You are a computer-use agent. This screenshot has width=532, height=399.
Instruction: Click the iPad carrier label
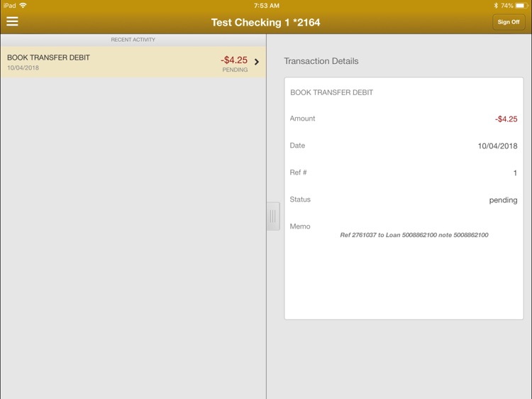(9, 6)
